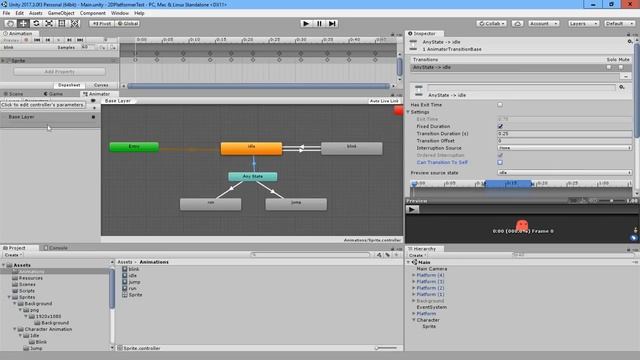Toggle Global handle rotation

coord(127,24)
